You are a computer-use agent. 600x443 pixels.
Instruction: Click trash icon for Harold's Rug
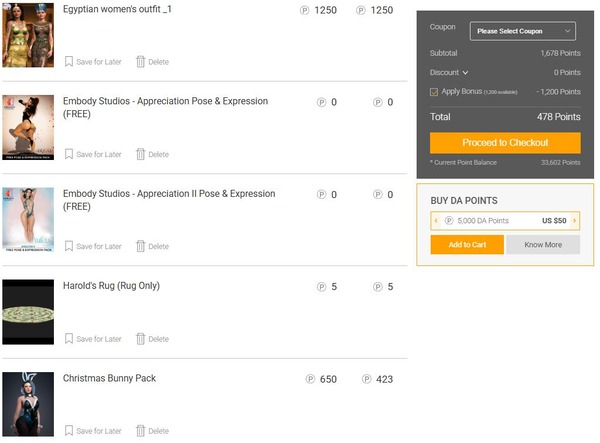[x=141, y=339]
